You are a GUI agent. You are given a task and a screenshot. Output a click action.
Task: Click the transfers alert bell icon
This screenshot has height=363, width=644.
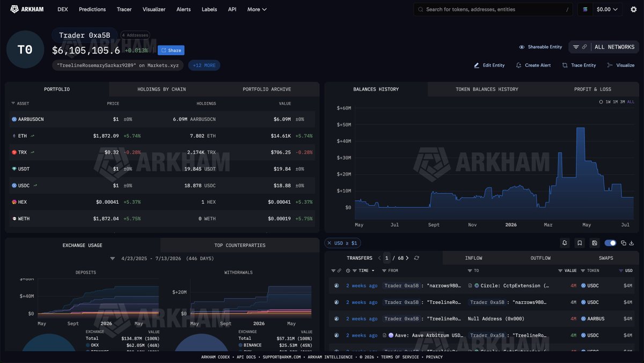[x=565, y=243]
